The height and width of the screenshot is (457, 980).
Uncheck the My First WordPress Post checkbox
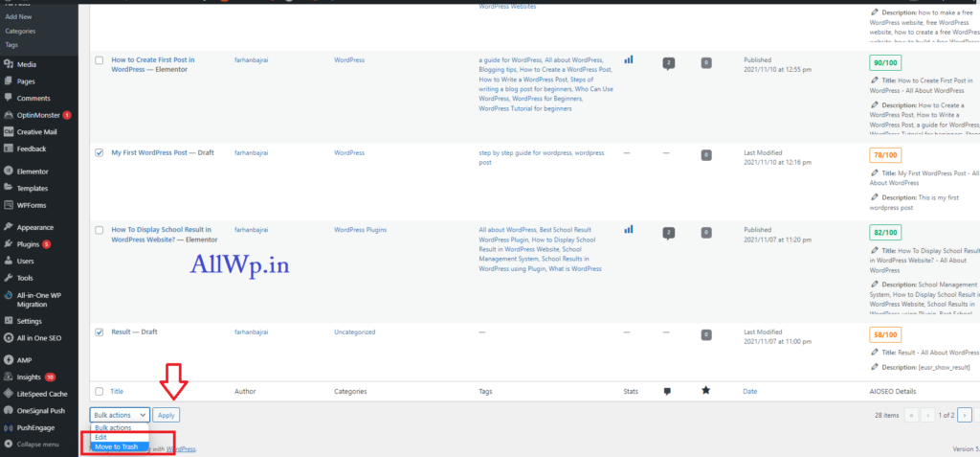point(99,152)
